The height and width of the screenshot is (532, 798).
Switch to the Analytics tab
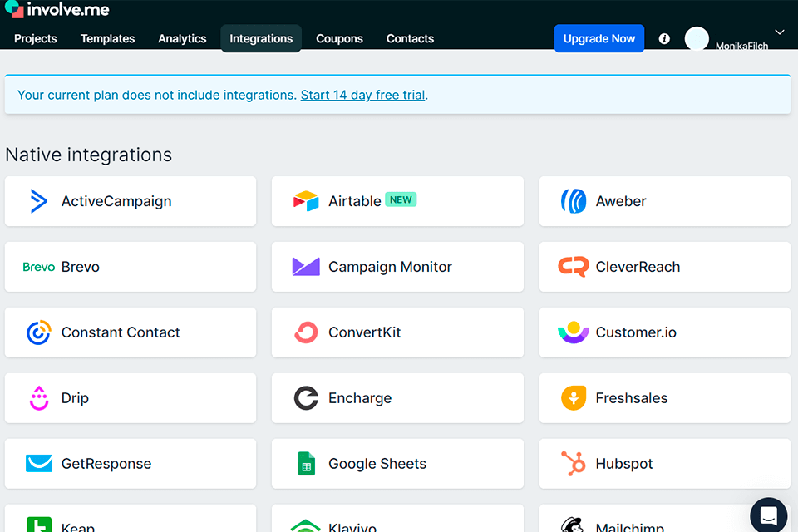(x=182, y=39)
